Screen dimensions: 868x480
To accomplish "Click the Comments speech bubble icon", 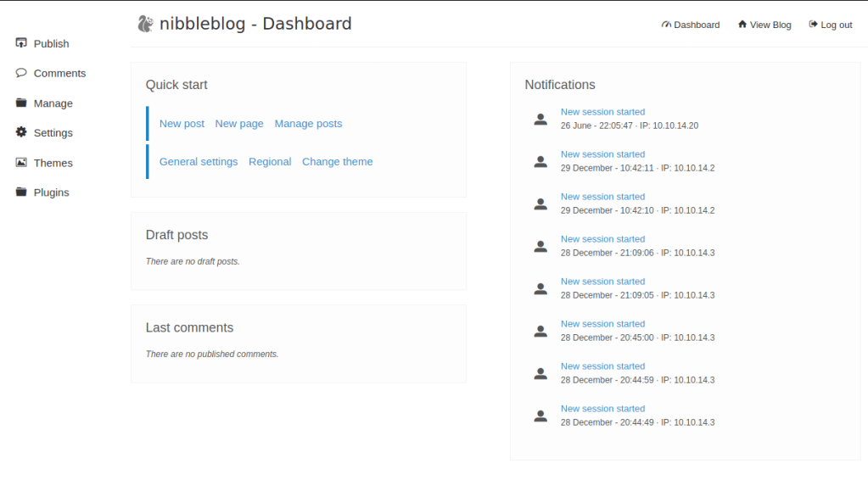I will (x=21, y=73).
